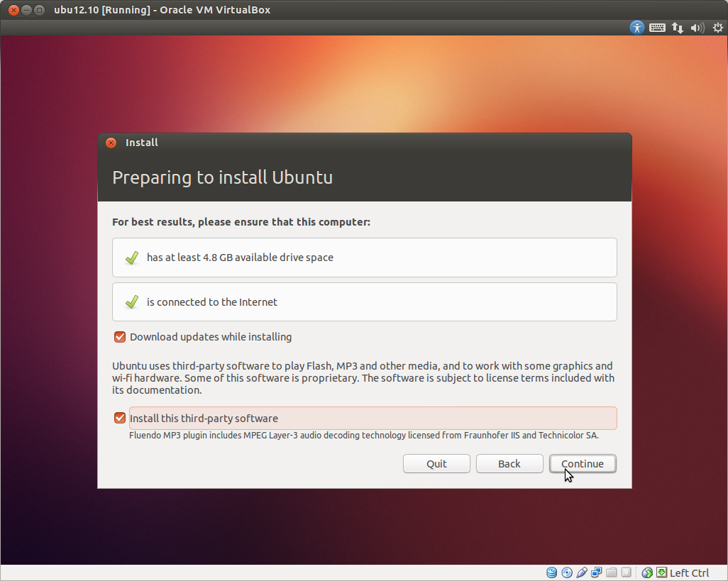Click the 'Preparing to install Ubuntu' heading
The width and height of the screenshot is (728, 581).
click(222, 178)
